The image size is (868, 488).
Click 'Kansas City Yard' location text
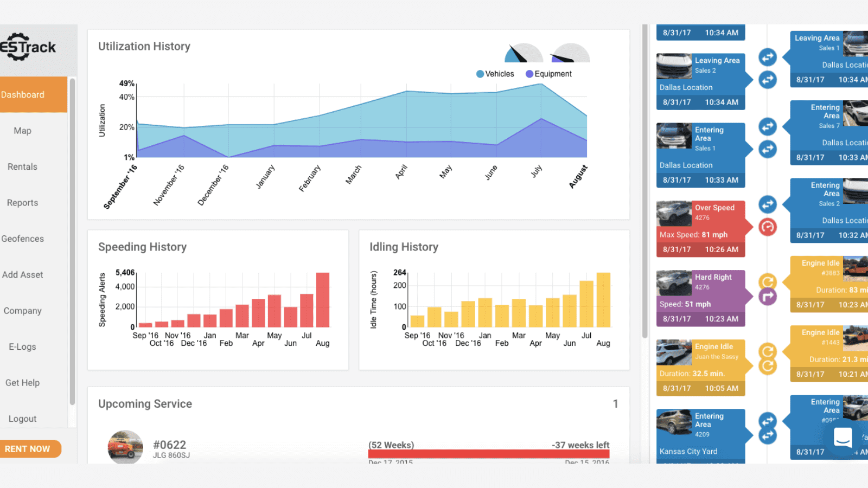688,451
